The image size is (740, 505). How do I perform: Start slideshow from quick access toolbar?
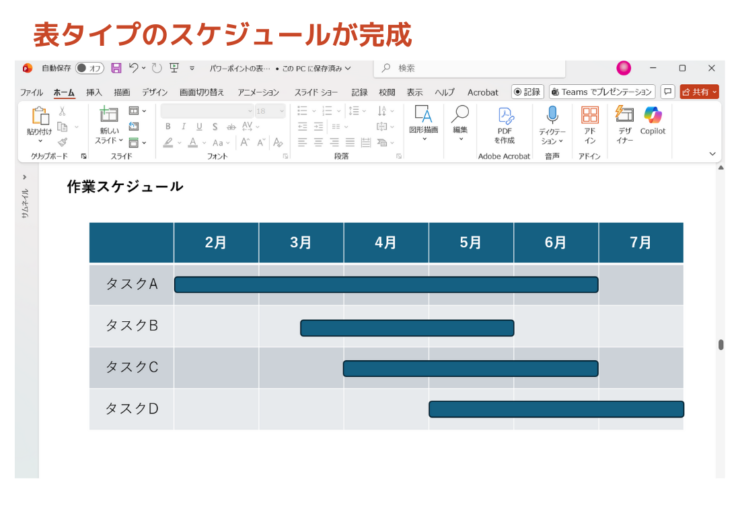pos(174,68)
